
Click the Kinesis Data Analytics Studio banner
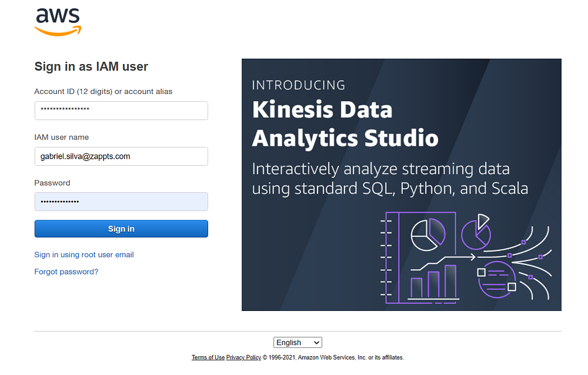pos(401,185)
